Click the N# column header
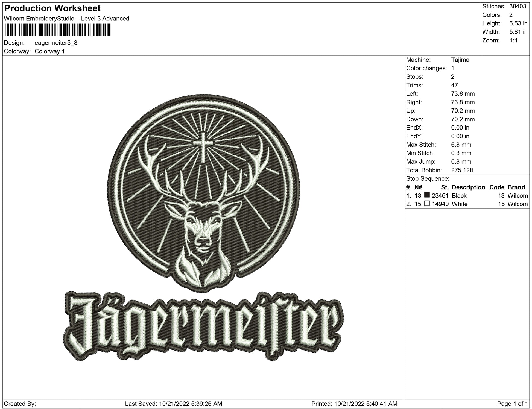Image resolution: width=532 pixels, height=409 pixels. coord(418,187)
